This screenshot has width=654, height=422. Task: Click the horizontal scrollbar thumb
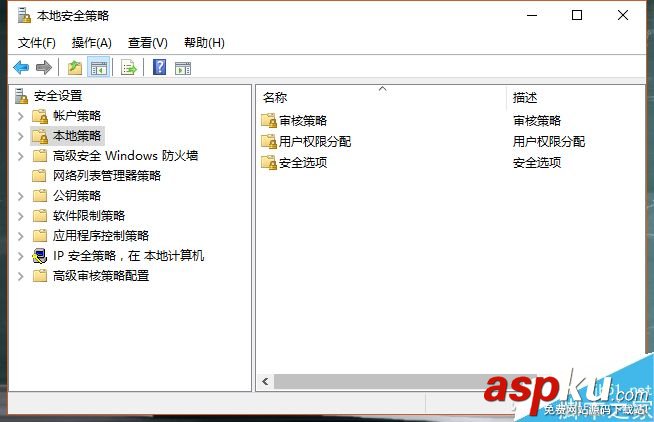(x=405, y=381)
